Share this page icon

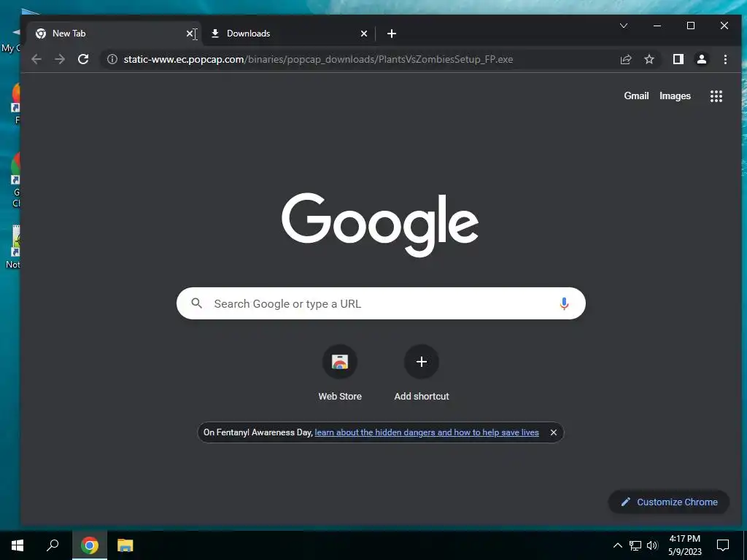[625, 60]
